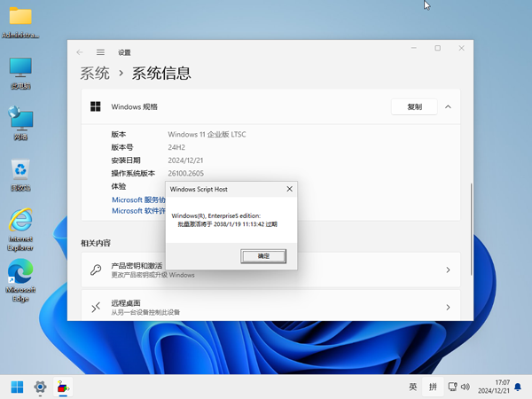The width and height of the screenshot is (532, 399).
Task: Click the colorful script app taskbar icon
Action: 63,387
